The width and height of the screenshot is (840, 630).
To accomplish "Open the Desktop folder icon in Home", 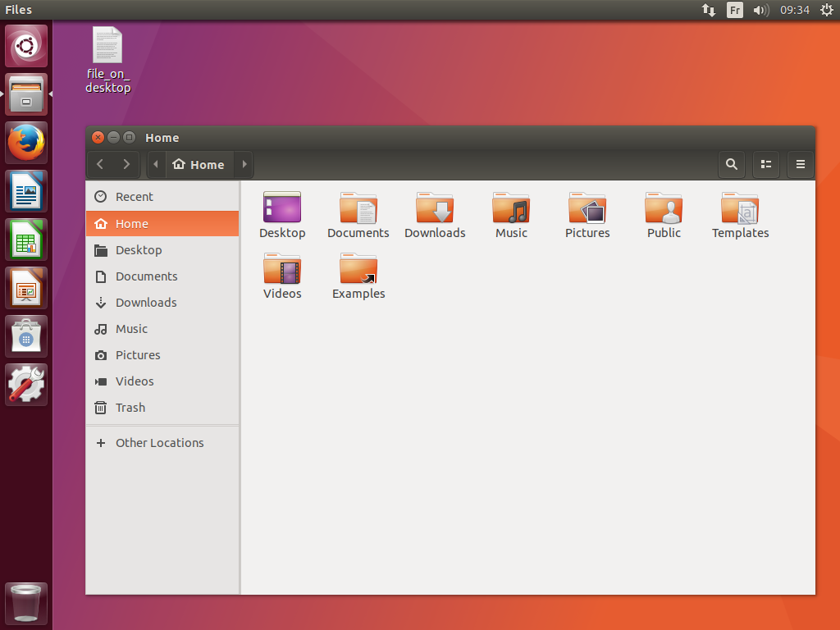I will [282, 208].
